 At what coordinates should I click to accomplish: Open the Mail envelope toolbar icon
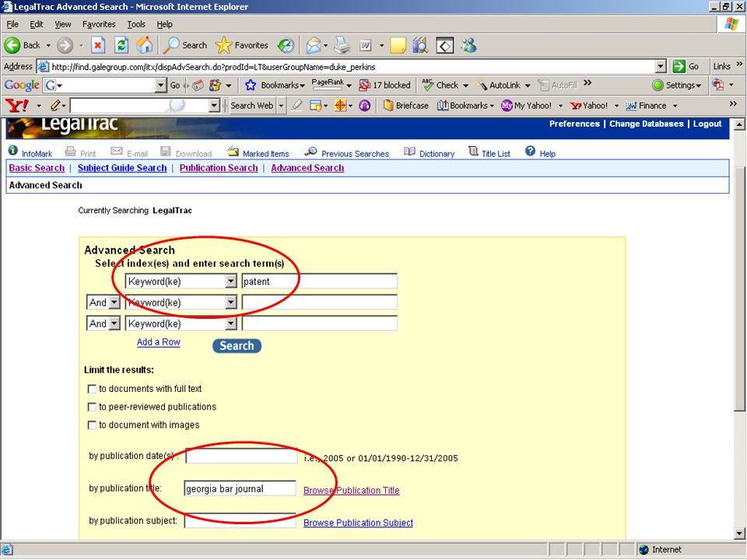tap(314, 45)
